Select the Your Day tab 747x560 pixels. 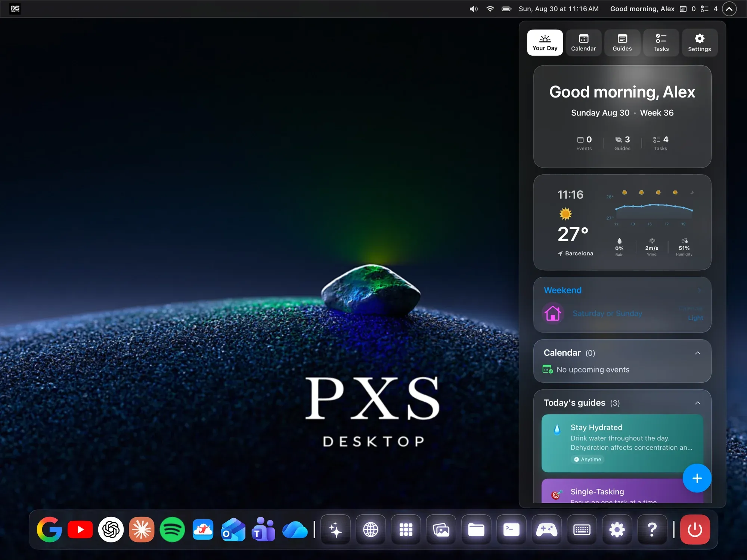(545, 43)
